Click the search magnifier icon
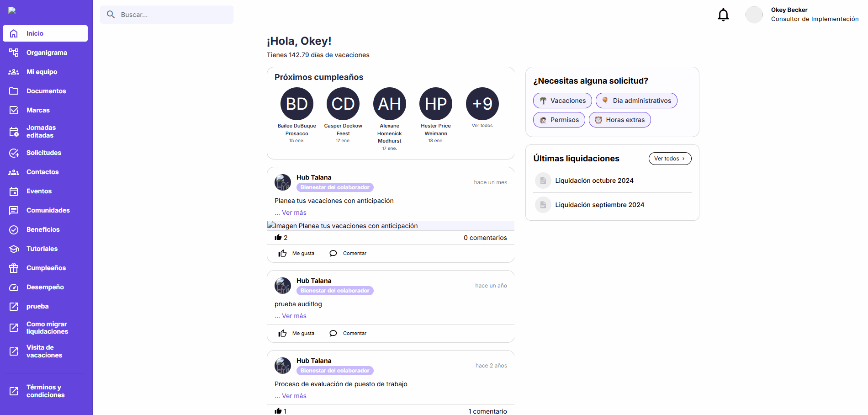 point(111,15)
